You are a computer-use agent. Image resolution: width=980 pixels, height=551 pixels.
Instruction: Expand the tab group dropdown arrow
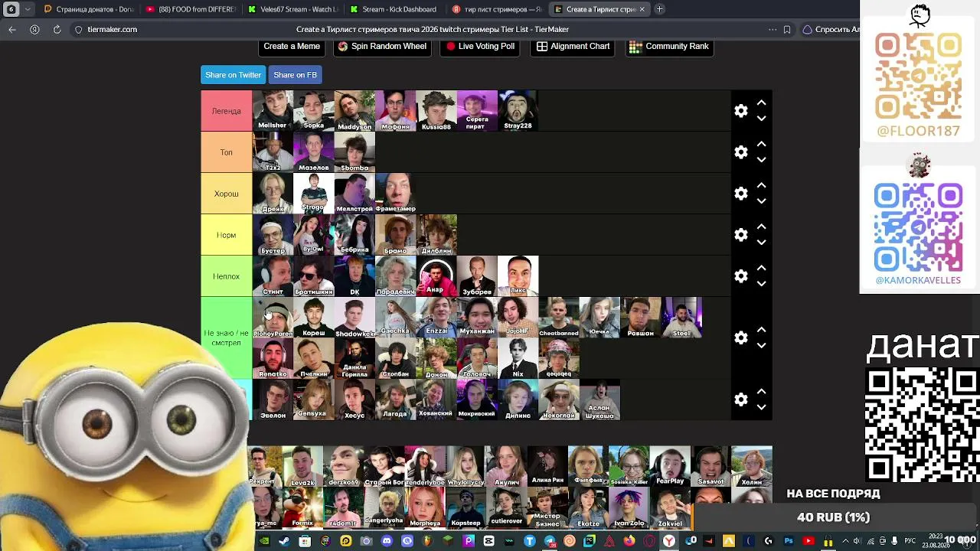[28, 9]
